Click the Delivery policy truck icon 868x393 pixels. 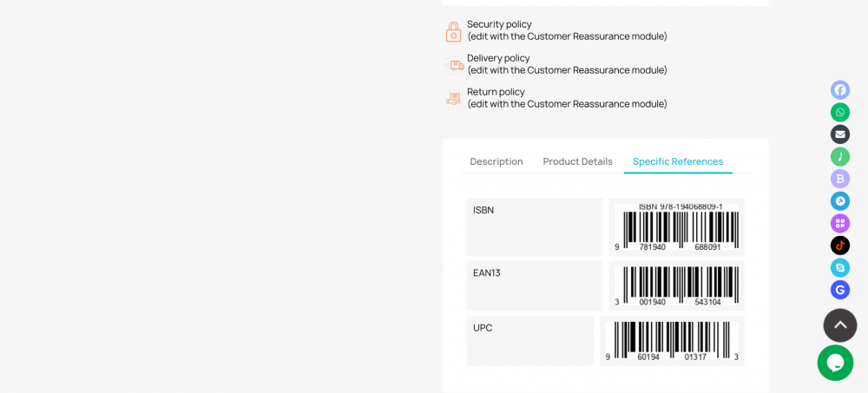coord(454,65)
